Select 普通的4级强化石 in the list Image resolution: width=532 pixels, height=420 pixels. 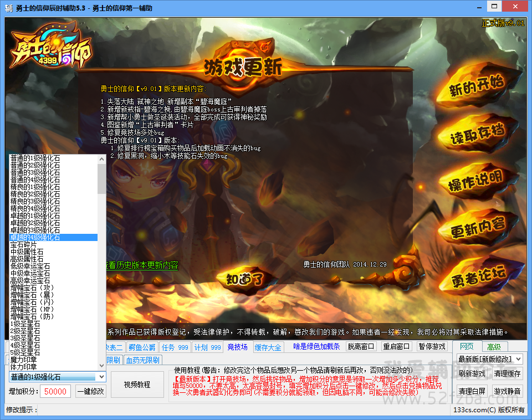pyautogui.click(x=53, y=180)
